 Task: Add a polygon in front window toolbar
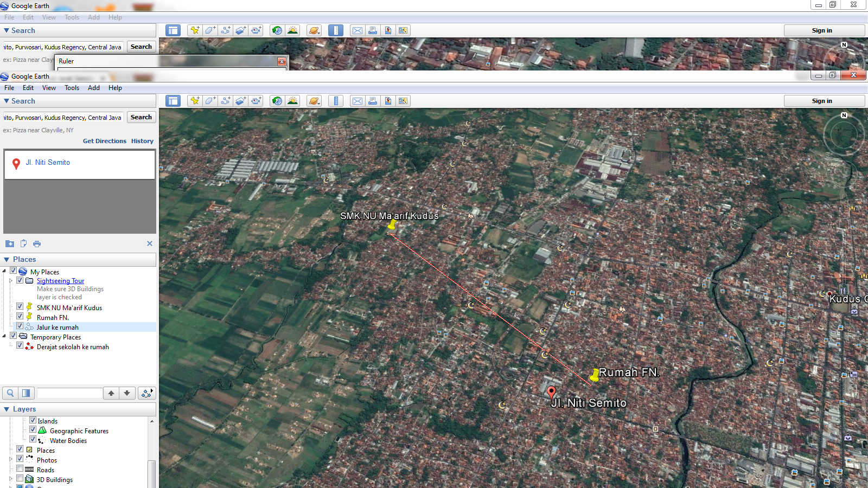(210, 101)
